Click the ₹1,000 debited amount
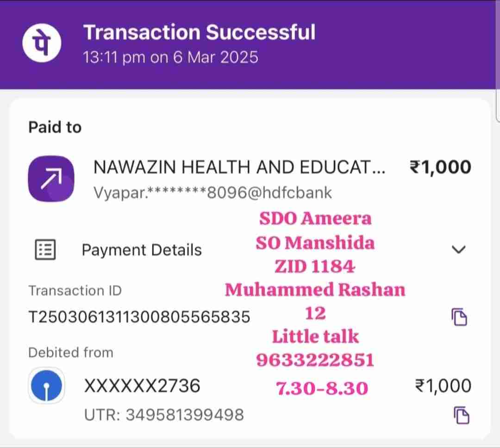500x448 pixels. [443, 386]
